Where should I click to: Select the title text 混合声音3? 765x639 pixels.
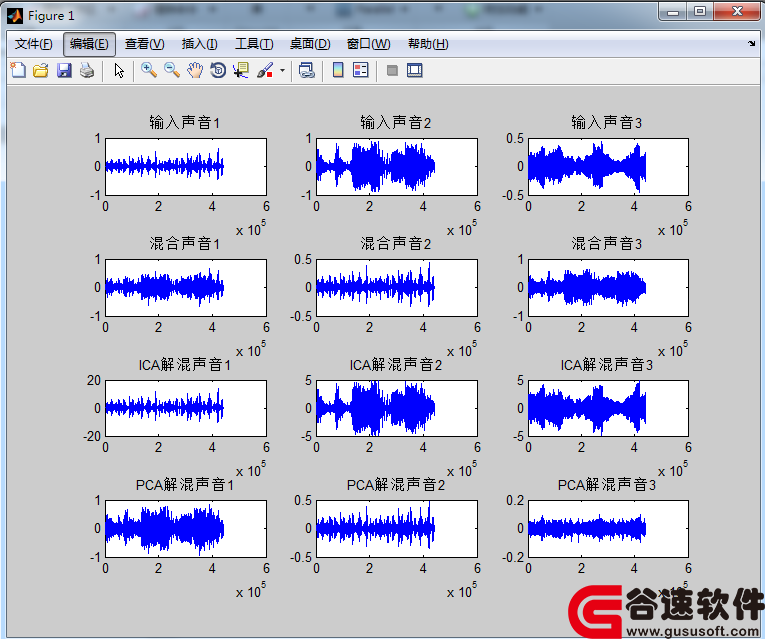(607, 243)
